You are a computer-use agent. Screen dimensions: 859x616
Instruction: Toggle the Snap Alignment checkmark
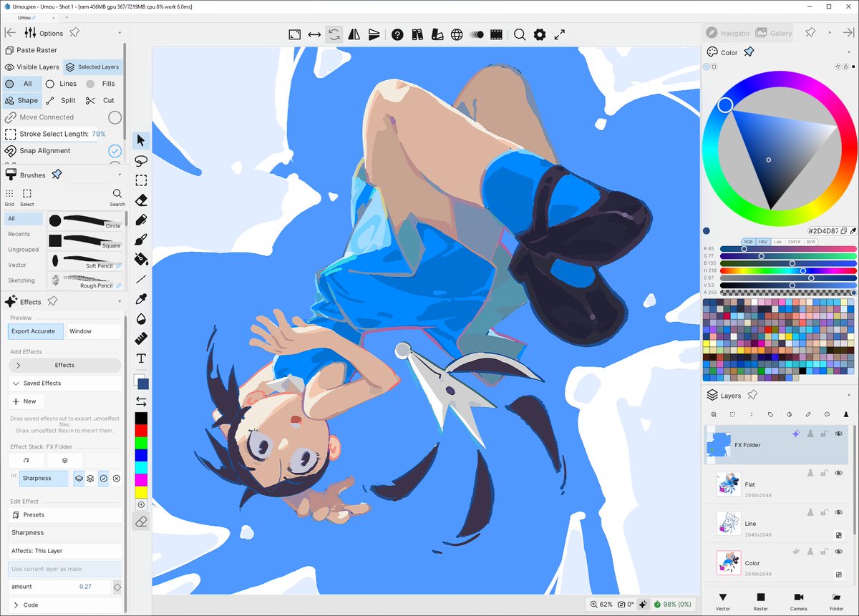[x=115, y=151]
